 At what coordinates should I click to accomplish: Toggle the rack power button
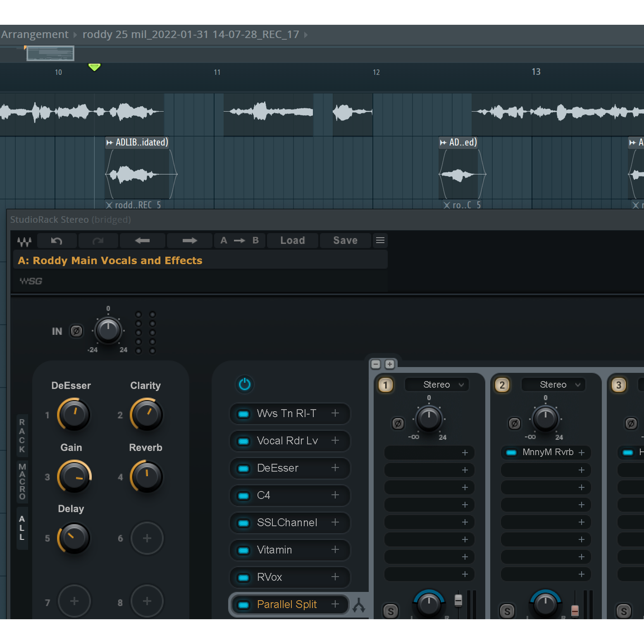click(245, 384)
